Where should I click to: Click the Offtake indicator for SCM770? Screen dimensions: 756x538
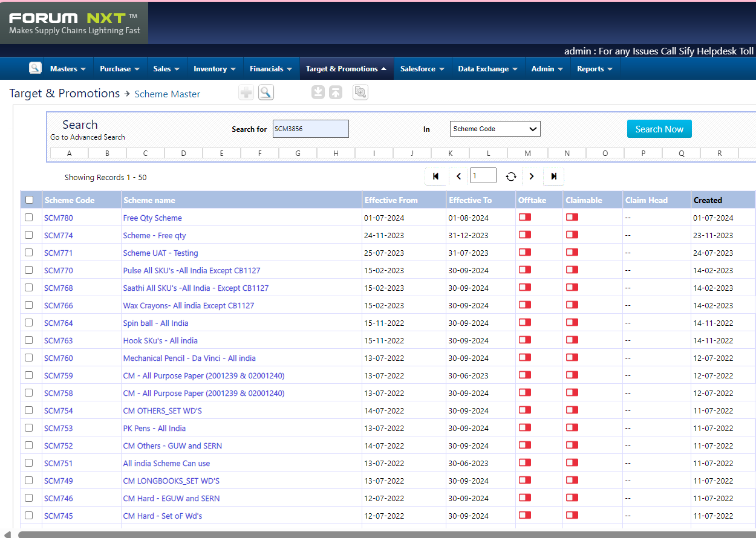coord(524,270)
